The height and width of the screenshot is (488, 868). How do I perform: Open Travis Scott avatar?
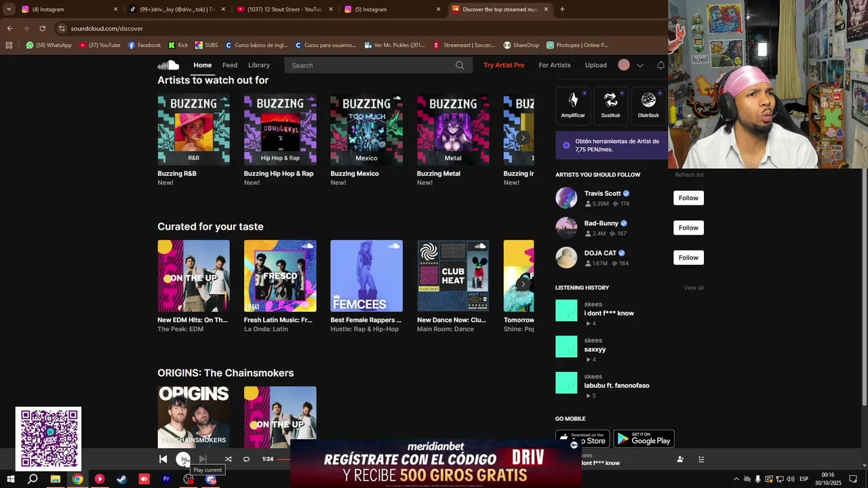click(566, 198)
